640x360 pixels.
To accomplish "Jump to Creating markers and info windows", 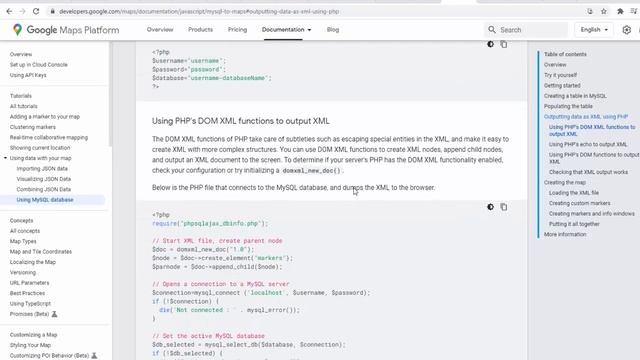I will point(592,213).
